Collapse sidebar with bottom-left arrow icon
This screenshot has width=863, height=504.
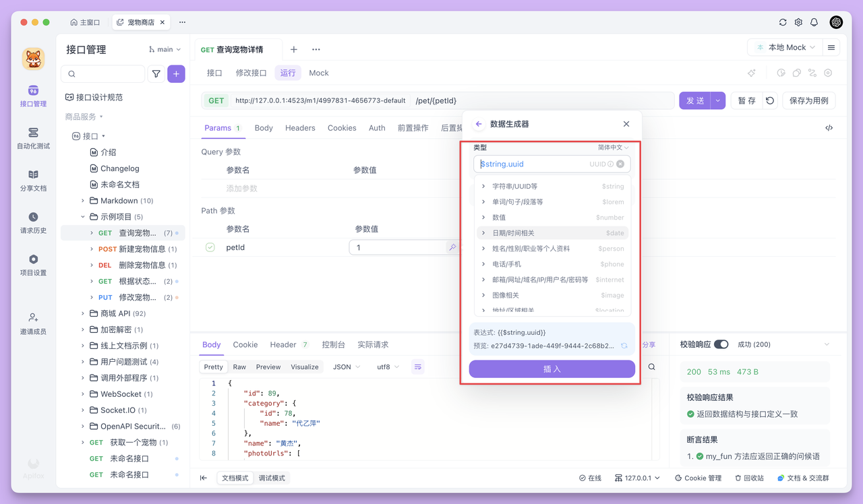(x=204, y=478)
